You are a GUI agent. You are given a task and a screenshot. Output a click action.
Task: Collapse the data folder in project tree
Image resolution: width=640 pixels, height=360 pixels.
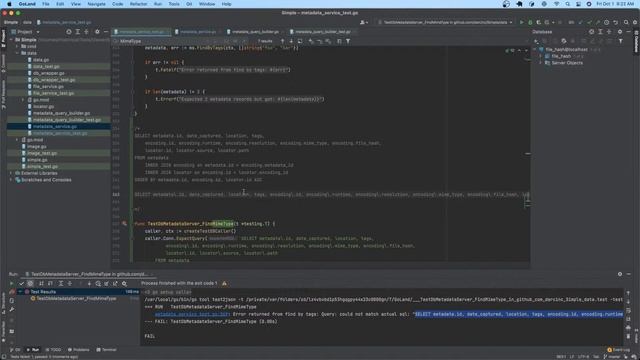(x=17, y=53)
